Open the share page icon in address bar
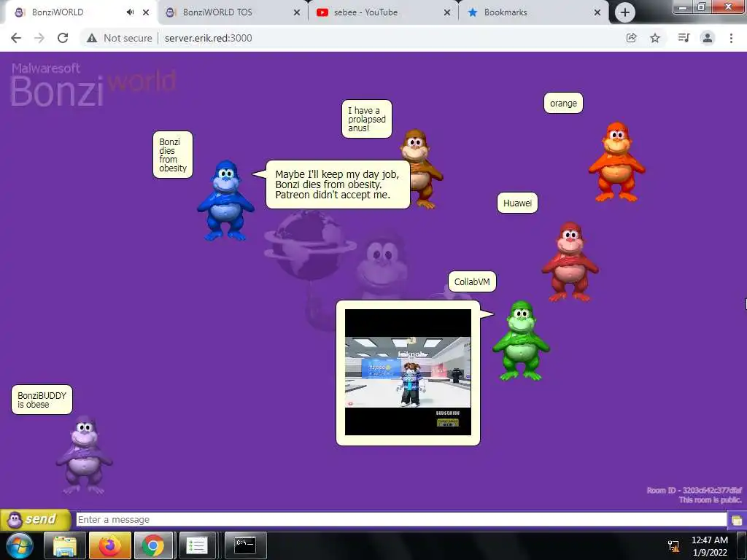This screenshot has width=747, height=560. click(631, 38)
